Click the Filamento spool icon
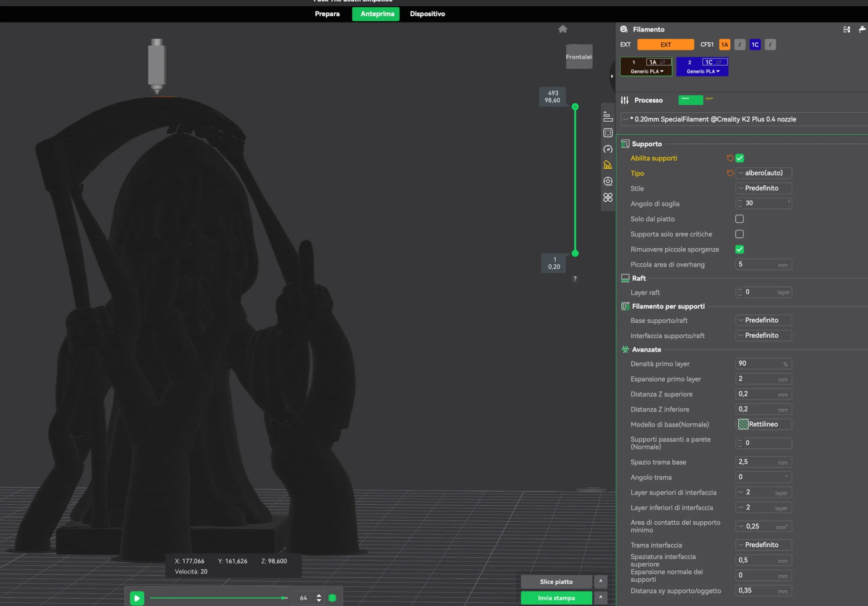The height and width of the screenshot is (606, 868). [624, 29]
